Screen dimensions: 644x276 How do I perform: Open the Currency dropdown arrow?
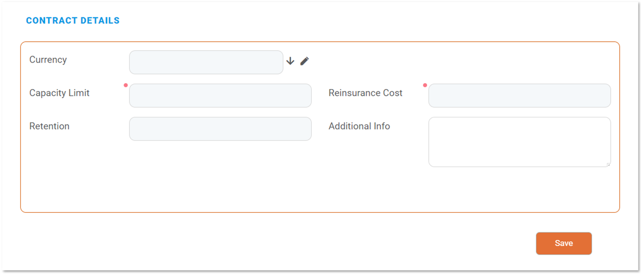coord(290,61)
